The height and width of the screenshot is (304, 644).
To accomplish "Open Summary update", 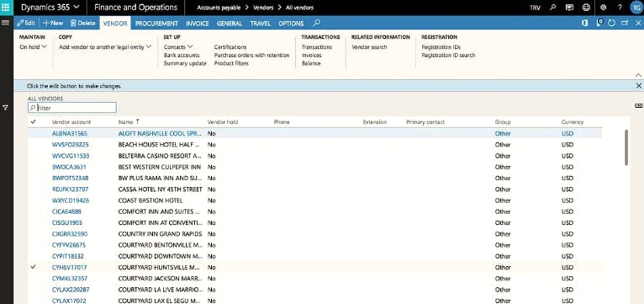I will pos(185,63).
